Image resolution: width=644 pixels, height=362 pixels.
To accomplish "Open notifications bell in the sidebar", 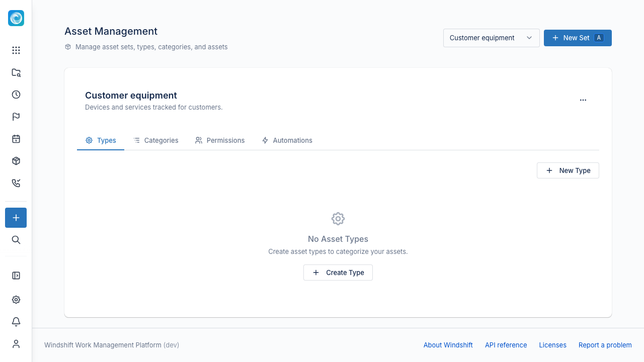I will point(16,322).
